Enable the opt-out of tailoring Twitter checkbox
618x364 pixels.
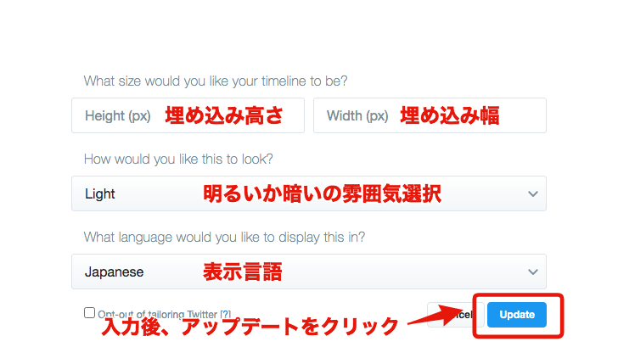pos(89,313)
